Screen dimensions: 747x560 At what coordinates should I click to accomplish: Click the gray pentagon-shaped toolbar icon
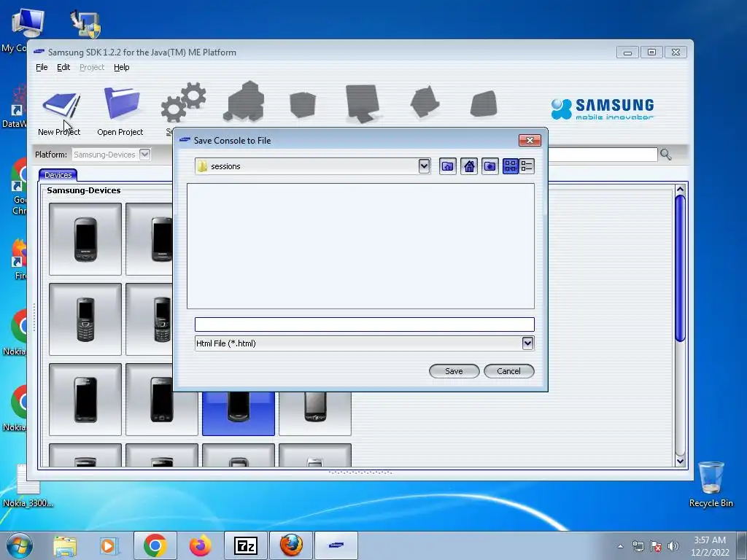pyautogui.click(x=425, y=101)
